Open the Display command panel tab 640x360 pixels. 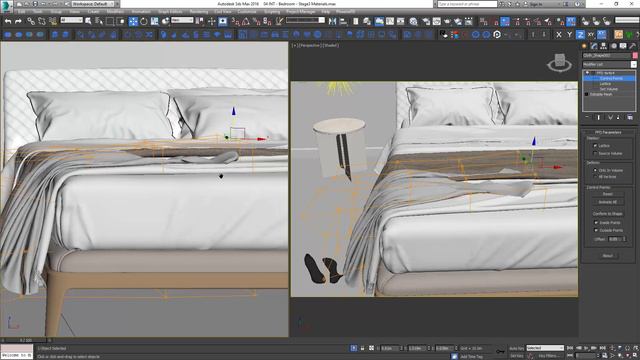click(623, 46)
